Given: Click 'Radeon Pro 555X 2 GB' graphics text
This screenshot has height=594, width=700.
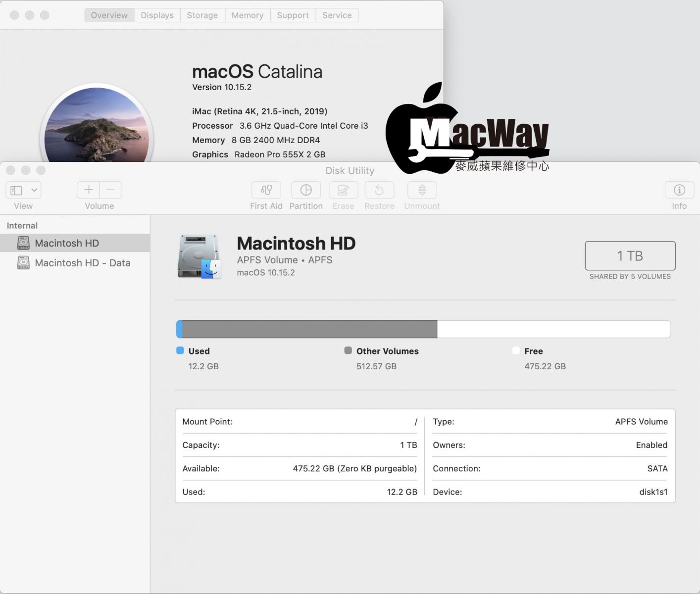Looking at the screenshot, I should coord(280,154).
